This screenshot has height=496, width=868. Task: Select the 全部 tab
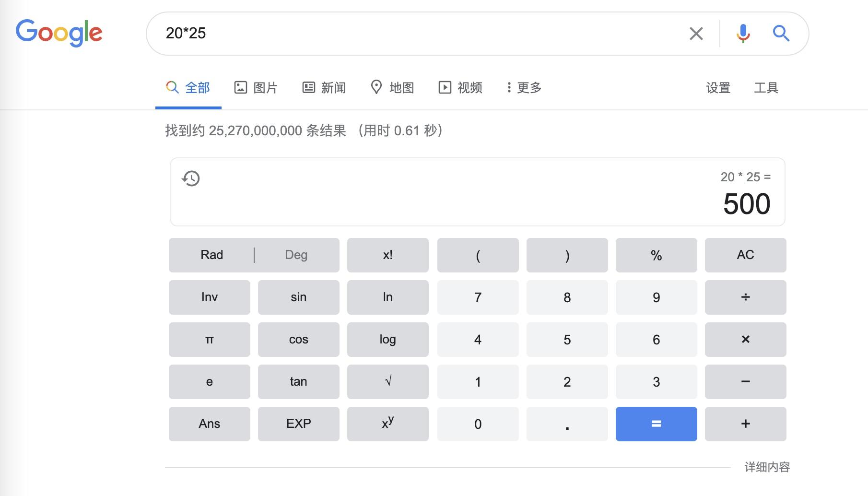coord(188,88)
